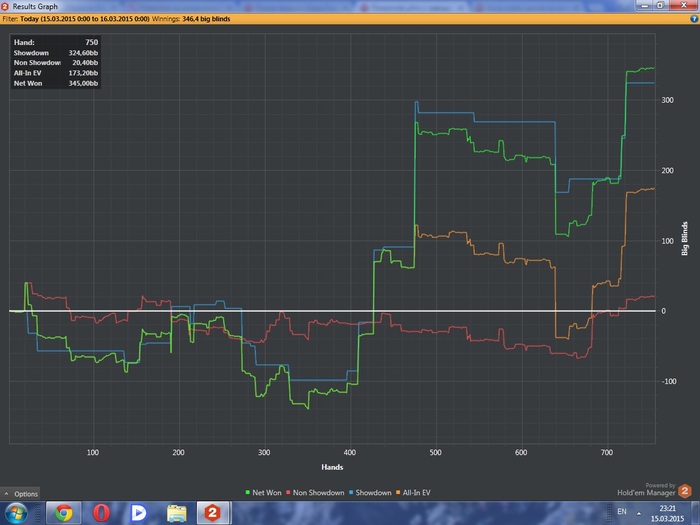Screen dimensions: 700x525
Task: Click the '700' x-axis tick label
Action: 606,452
